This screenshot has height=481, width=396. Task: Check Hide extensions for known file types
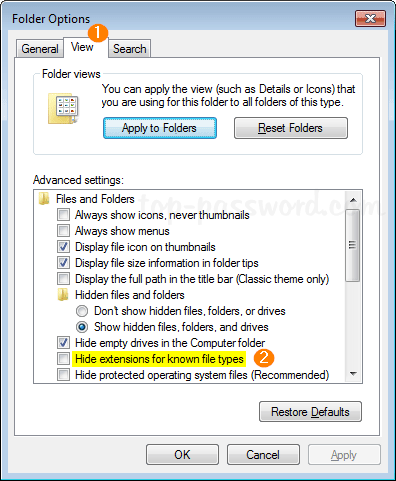click(63, 359)
